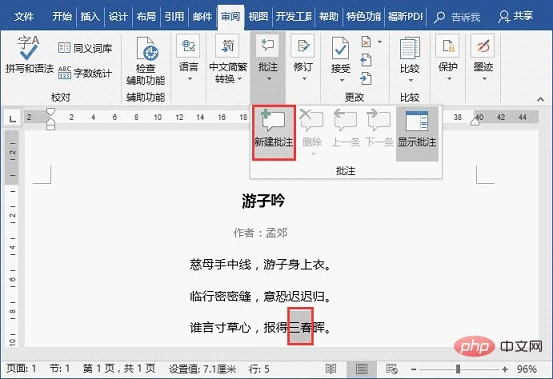Click line status 行: 5
Viewport: 553px width, 379px height.
pyautogui.click(x=259, y=369)
